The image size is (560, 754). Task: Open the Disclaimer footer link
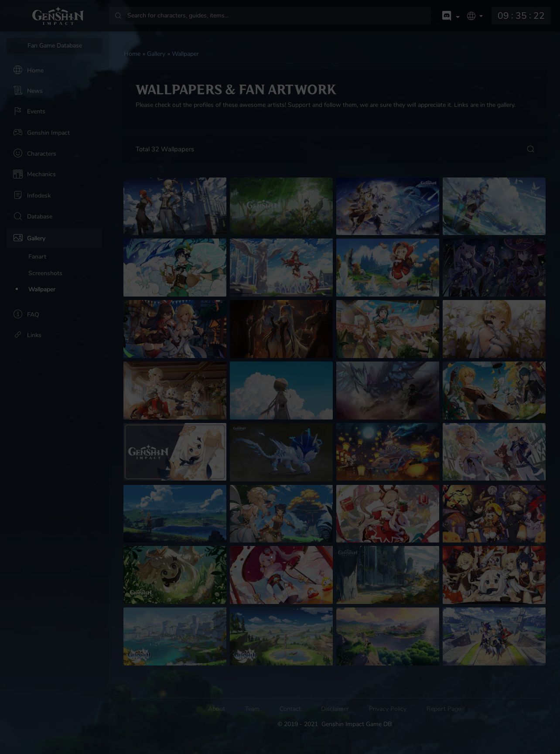point(335,709)
